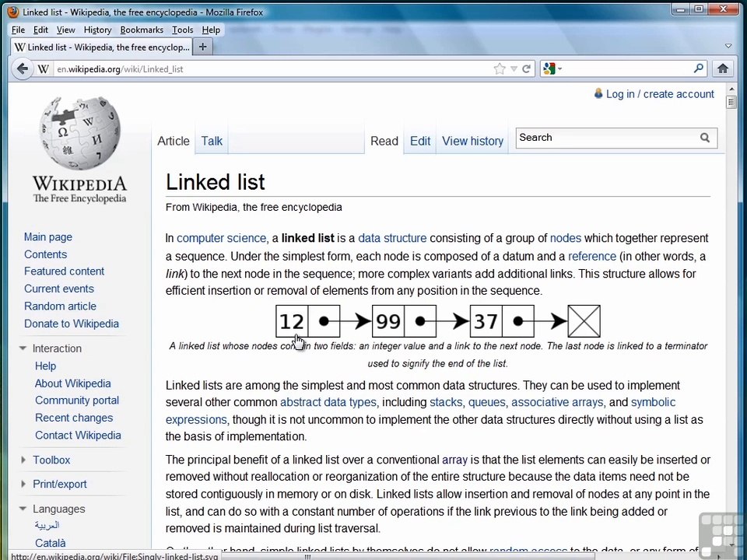
Task: Open a Random article
Action: click(60, 306)
